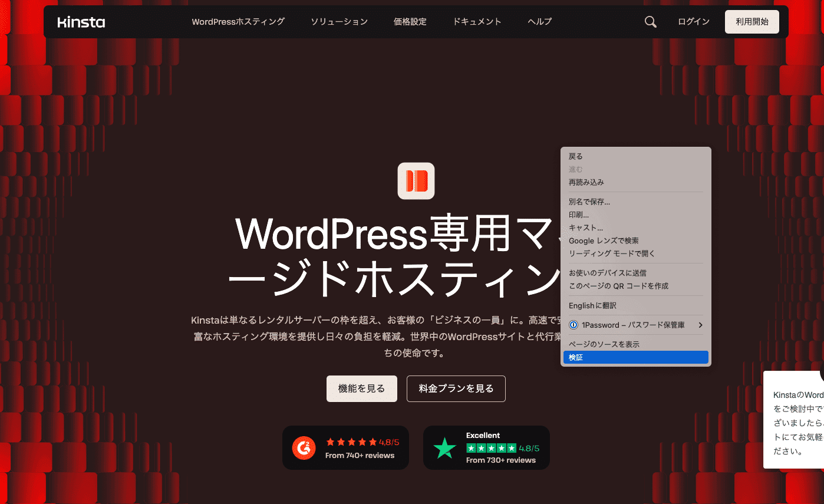Open the search magnifier in the navbar
The height and width of the screenshot is (504, 824).
(x=650, y=21)
